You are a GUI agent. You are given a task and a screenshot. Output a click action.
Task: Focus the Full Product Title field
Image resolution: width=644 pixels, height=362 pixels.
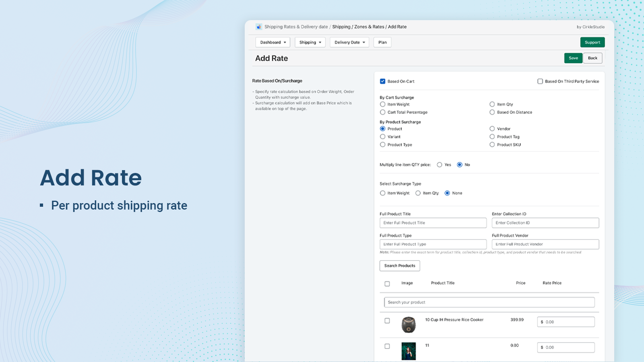[x=433, y=223]
